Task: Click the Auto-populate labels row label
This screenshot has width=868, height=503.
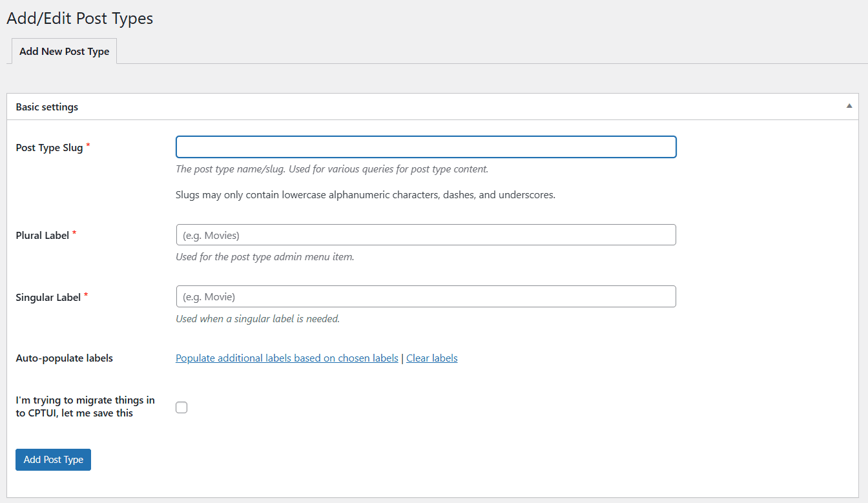Action: pyautogui.click(x=64, y=358)
